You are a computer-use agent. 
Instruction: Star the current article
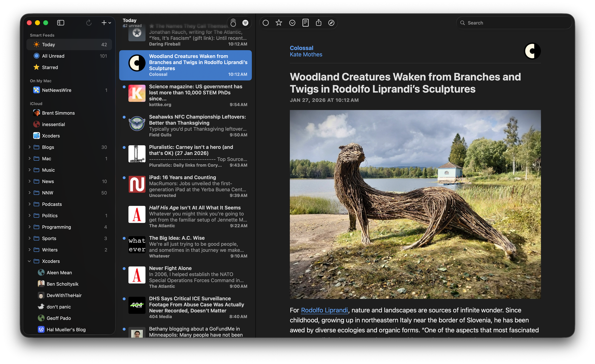coord(279,23)
